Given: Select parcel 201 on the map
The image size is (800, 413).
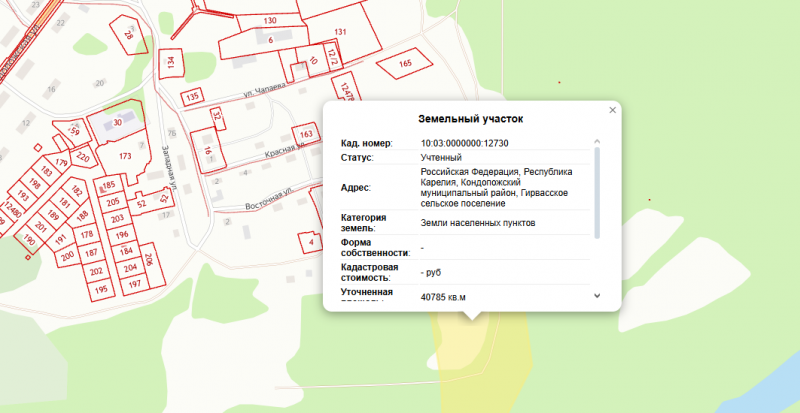Looking at the screenshot, I should click(40, 225).
